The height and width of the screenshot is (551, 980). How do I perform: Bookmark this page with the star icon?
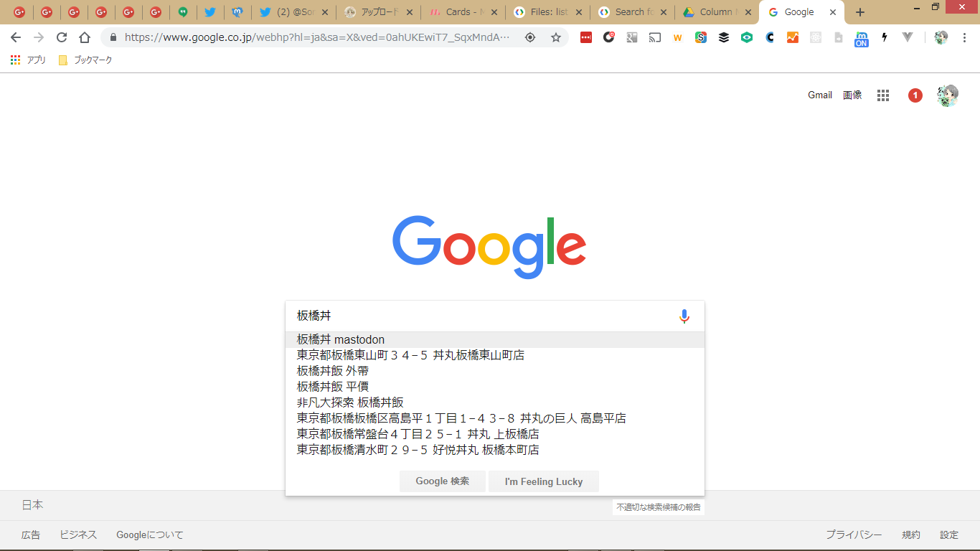555,37
